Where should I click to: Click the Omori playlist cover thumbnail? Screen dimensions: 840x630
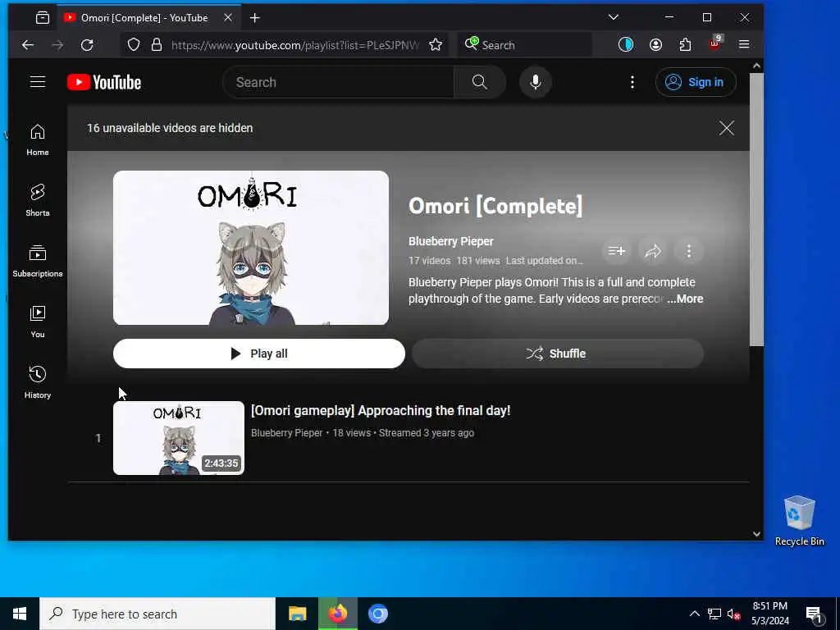click(x=251, y=248)
